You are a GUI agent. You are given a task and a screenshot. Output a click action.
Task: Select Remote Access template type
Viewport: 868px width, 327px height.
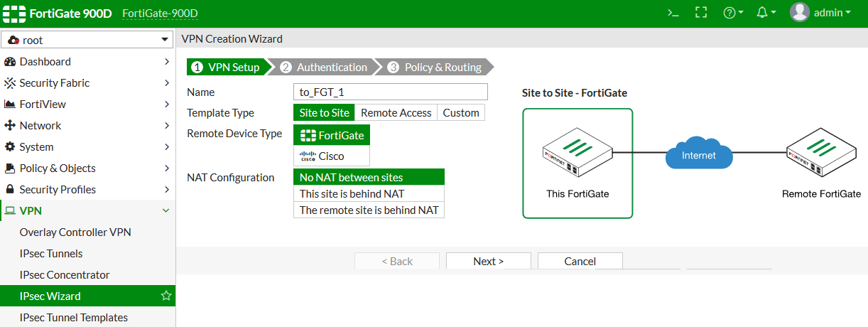click(396, 112)
